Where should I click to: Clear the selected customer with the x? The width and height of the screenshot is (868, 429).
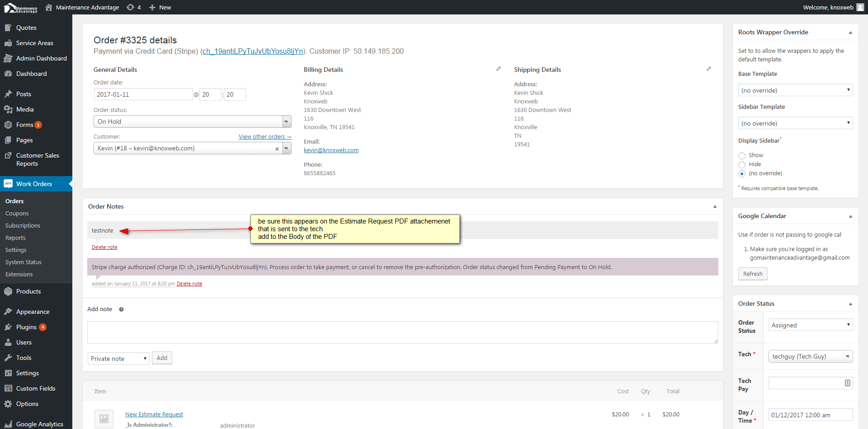click(277, 149)
